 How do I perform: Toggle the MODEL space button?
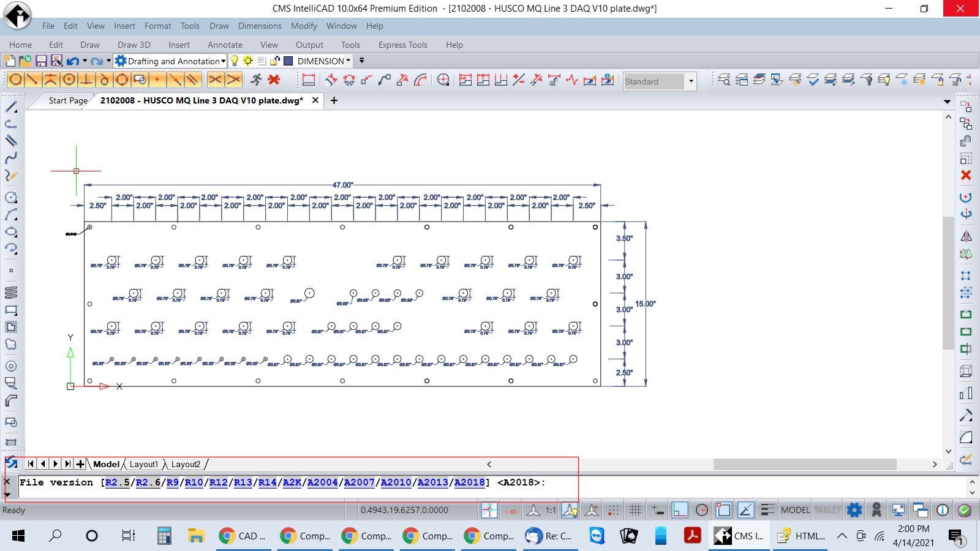click(x=795, y=510)
